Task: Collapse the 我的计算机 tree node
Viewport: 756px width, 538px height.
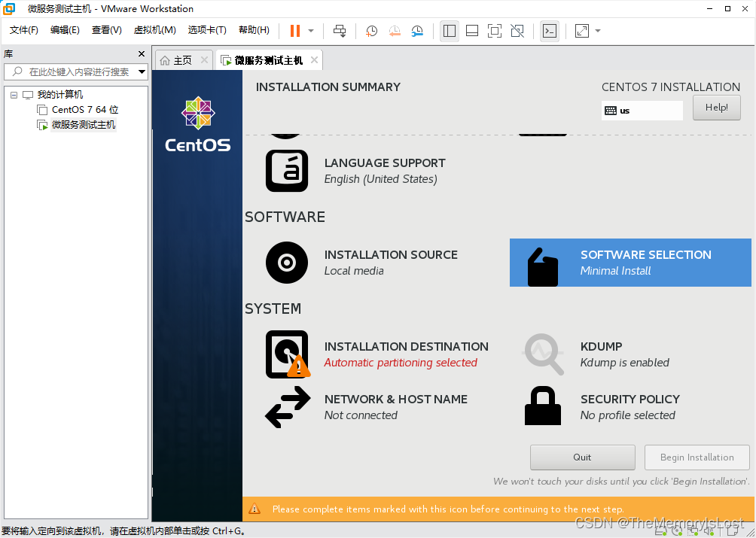Action: tap(14, 95)
